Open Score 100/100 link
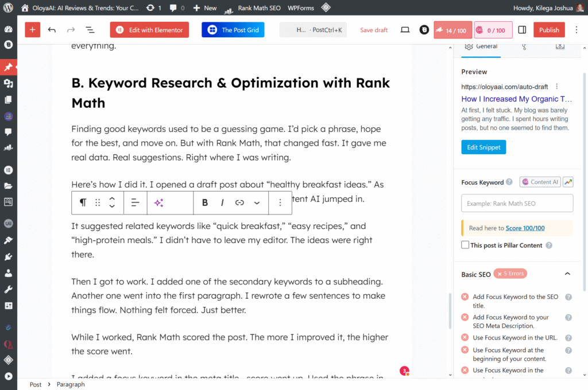588x390 pixels. 525,228
